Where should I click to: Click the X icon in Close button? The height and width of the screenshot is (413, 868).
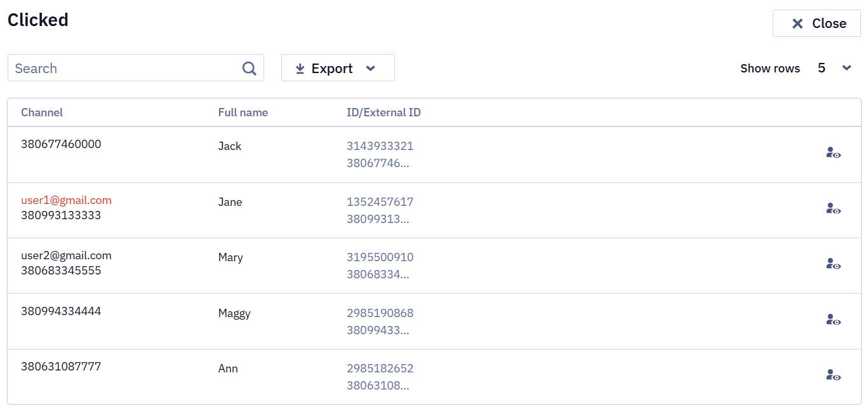click(798, 24)
